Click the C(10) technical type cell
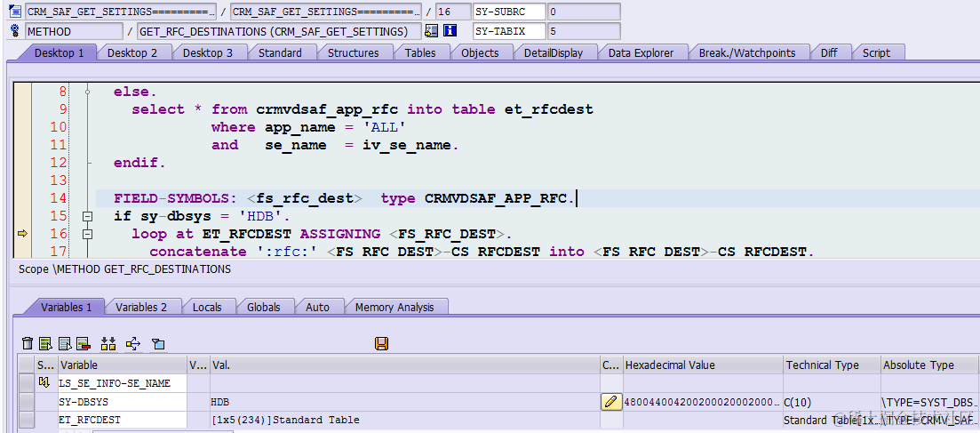The height and width of the screenshot is (433, 980). point(832,402)
